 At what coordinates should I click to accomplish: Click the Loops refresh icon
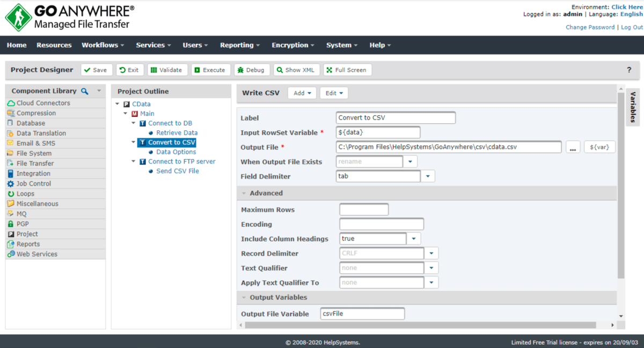pyautogui.click(x=11, y=194)
